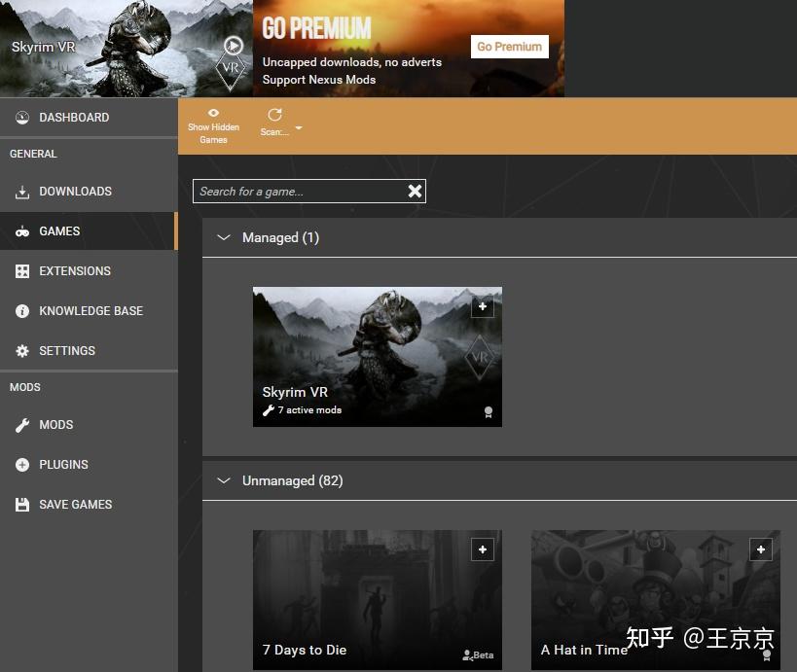Click the plus icon on Skyrim VR card
The width and height of the screenshot is (797, 672).
point(483,306)
